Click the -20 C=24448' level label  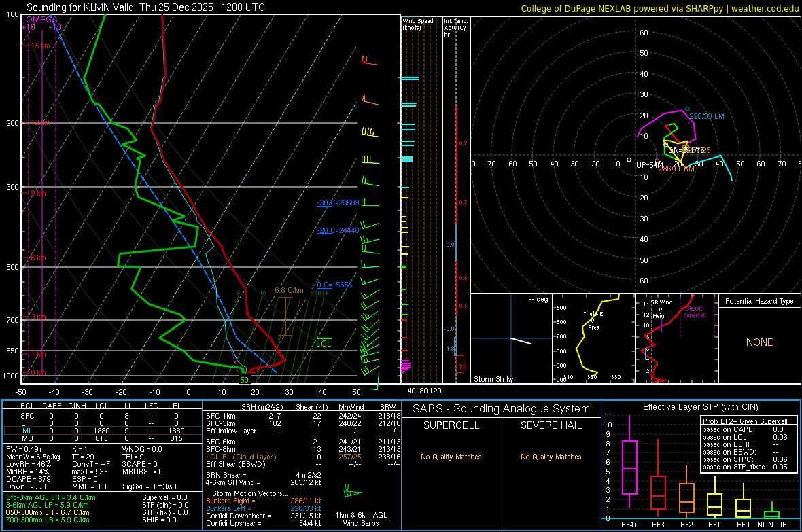pyautogui.click(x=338, y=230)
